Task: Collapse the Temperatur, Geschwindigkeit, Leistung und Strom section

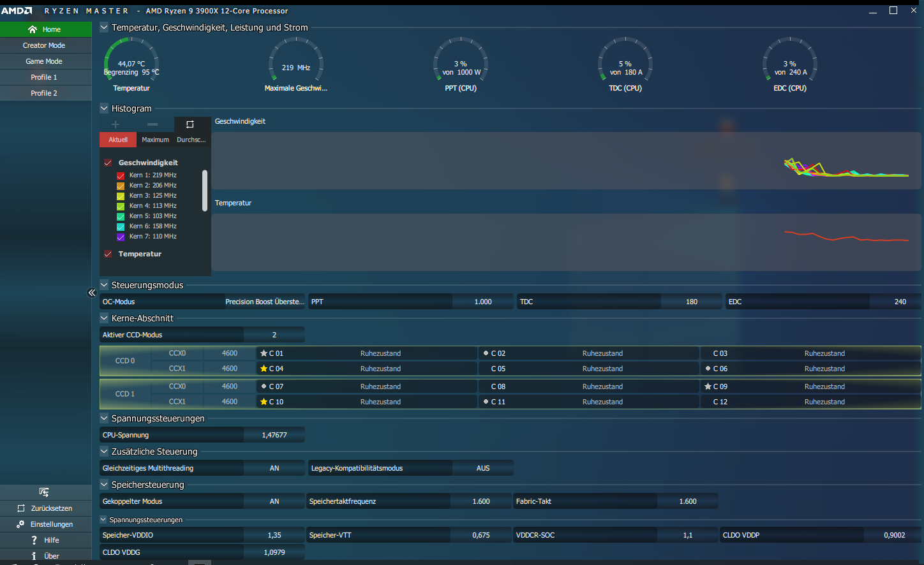Action: click(104, 27)
